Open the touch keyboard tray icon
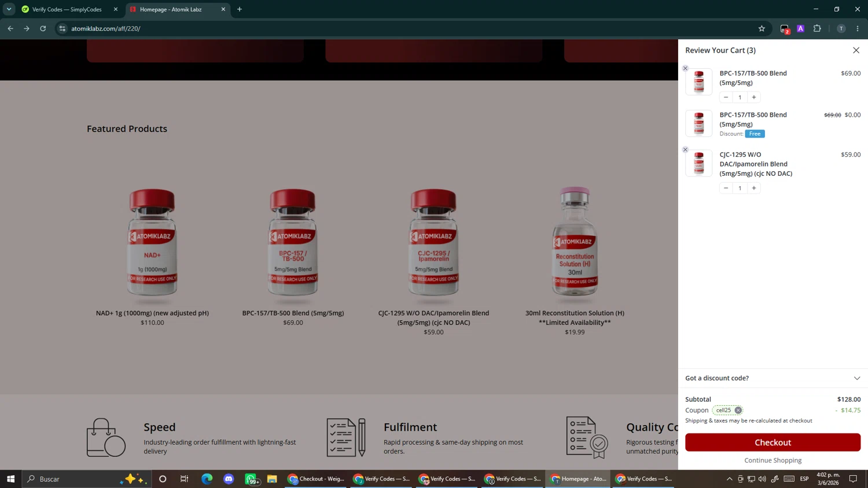This screenshot has width=868, height=488. pos(789,479)
